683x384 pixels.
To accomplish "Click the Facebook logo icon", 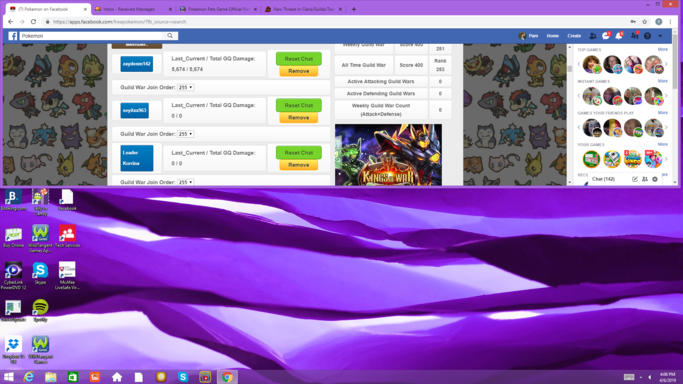I will pyautogui.click(x=13, y=36).
